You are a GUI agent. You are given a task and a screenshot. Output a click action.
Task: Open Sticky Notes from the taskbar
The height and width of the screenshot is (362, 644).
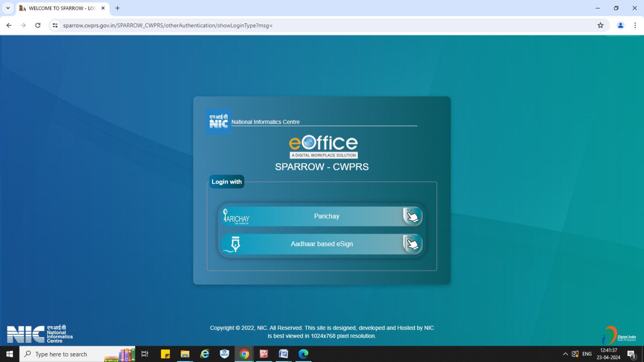[165, 354]
